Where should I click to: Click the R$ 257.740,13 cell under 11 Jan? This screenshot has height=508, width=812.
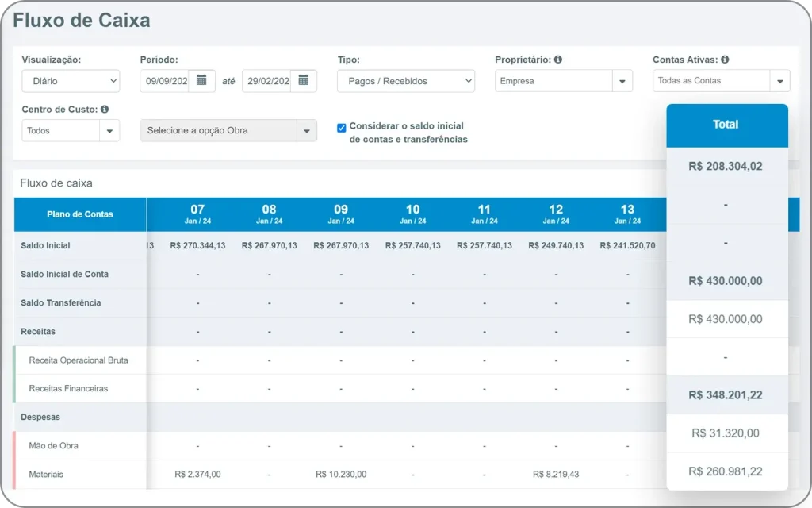[485, 246]
